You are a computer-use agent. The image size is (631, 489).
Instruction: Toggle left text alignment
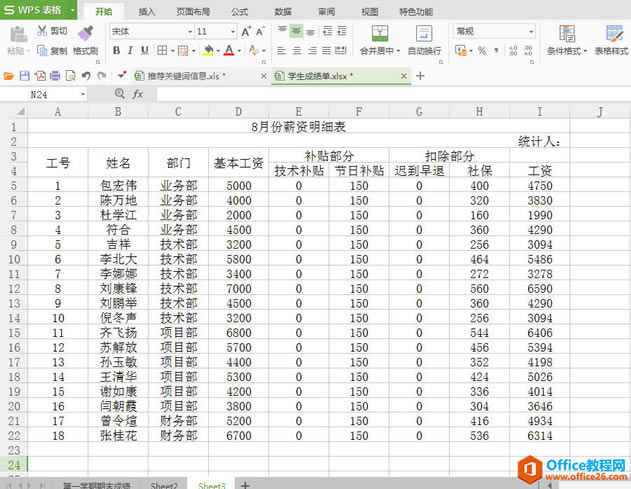[x=282, y=51]
